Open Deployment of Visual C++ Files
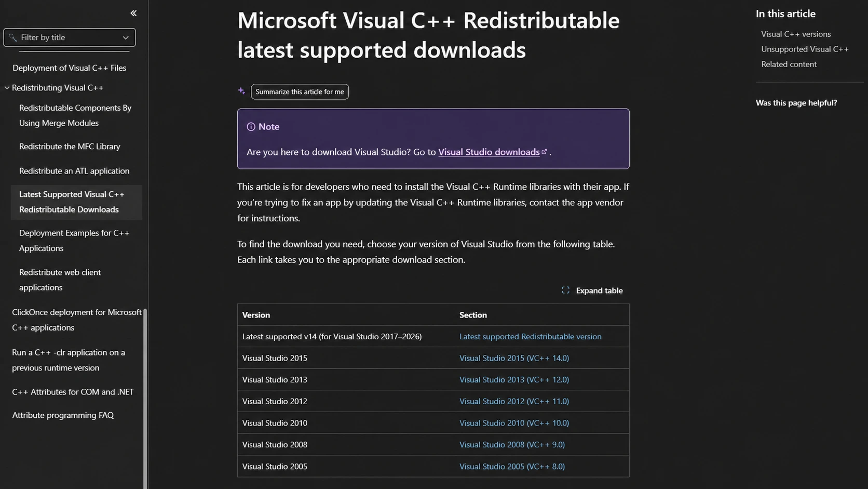The height and width of the screenshot is (489, 868). pyautogui.click(x=69, y=68)
